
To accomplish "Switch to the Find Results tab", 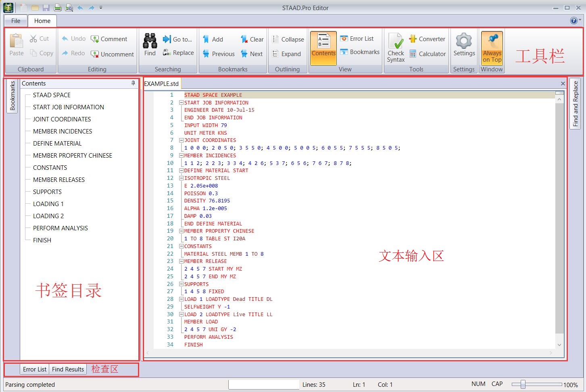I will pos(68,369).
